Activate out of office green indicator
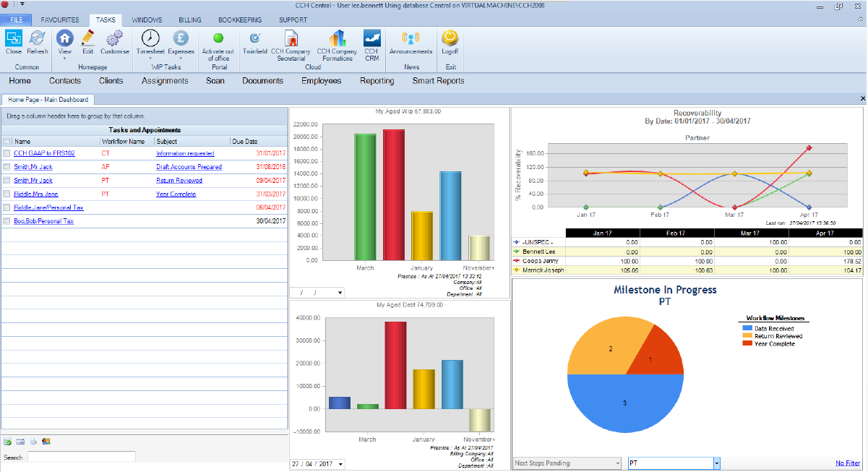The height and width of the screenshot is (472, 868). [x=218, y=38]
